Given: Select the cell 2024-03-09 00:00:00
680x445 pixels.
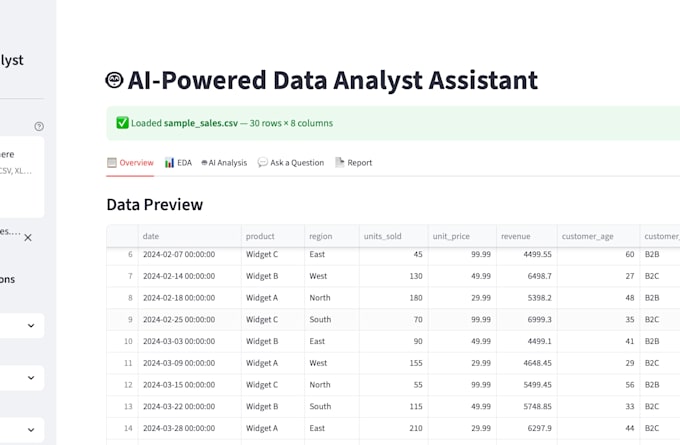Looking at the screenshot, I should click(x=190, y=363).
